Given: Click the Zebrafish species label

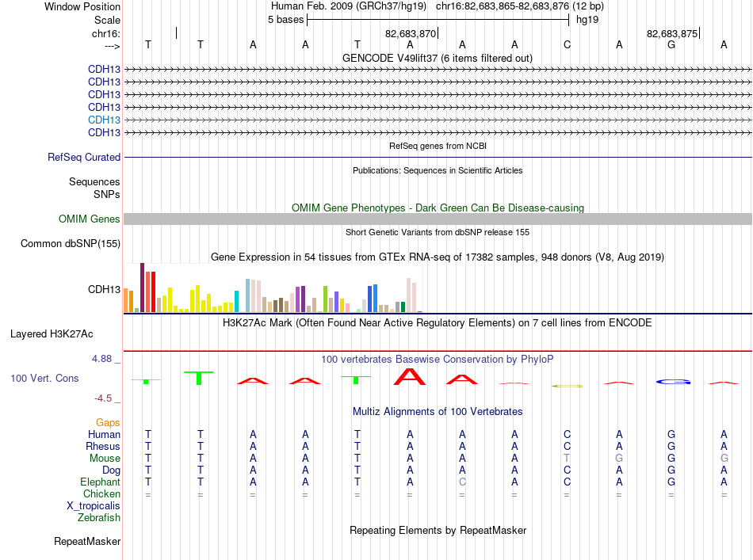Looking at the screenshot, I should 99,518.
